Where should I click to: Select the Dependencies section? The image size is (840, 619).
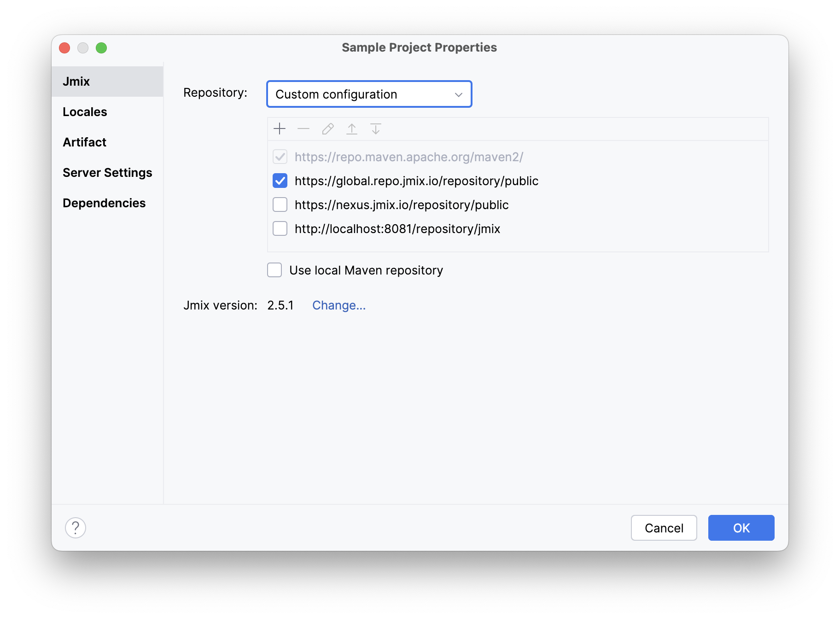pyautogui.click(x=104, y=203)
